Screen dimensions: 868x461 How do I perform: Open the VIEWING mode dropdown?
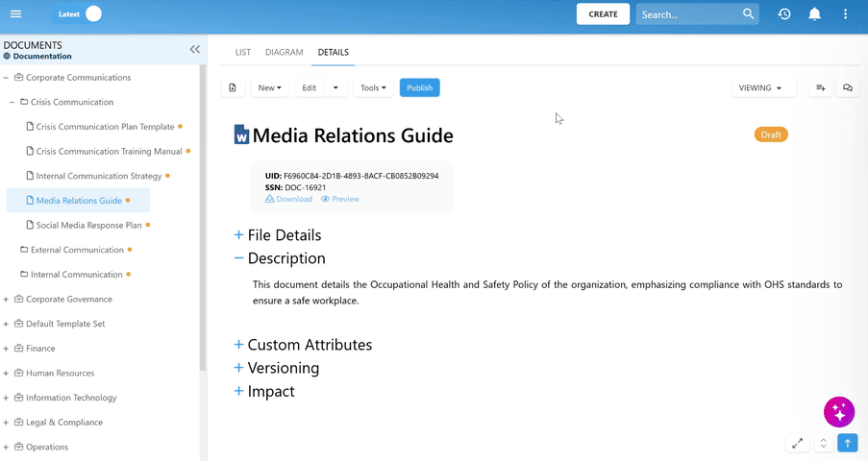(x=762, y=88)
